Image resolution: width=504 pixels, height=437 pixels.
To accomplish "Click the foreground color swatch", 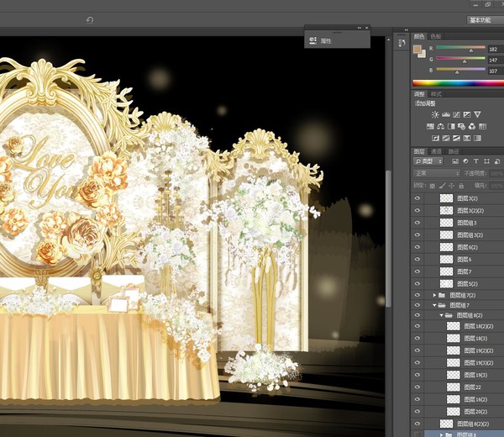I will click(x=417, y=50).
